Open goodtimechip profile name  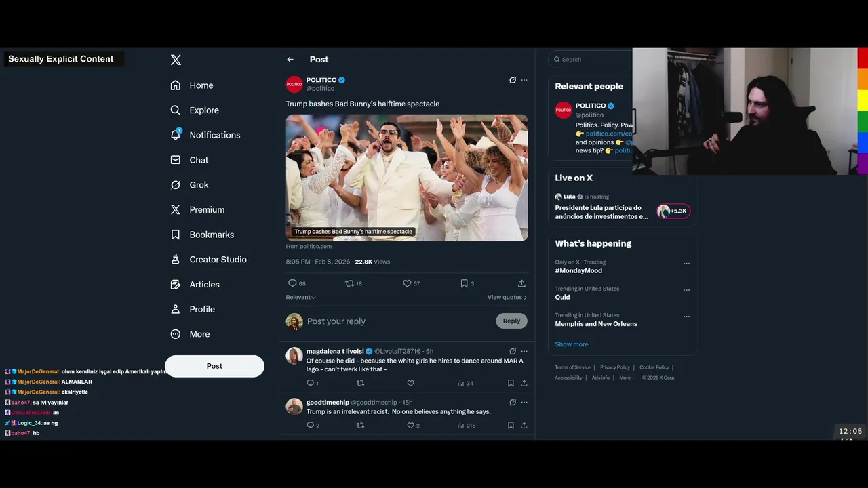tap(328, 403)
